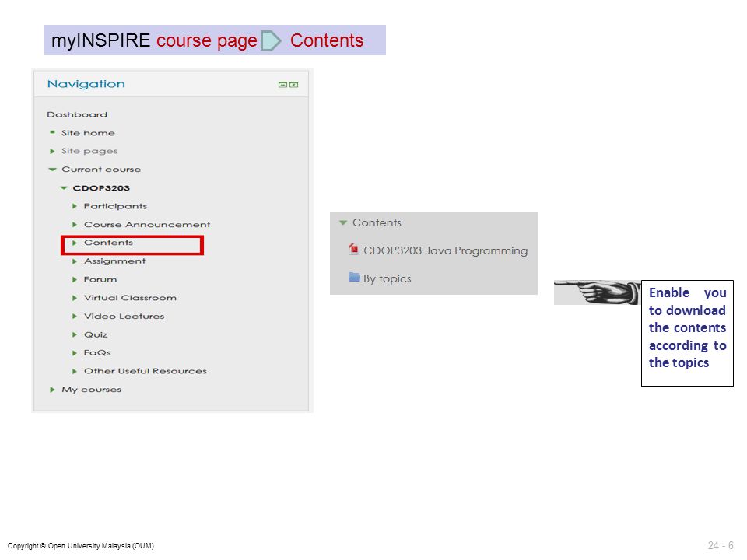747x560 pixels.
Task: Open the CDOP3203 course link
Action: 101,188
